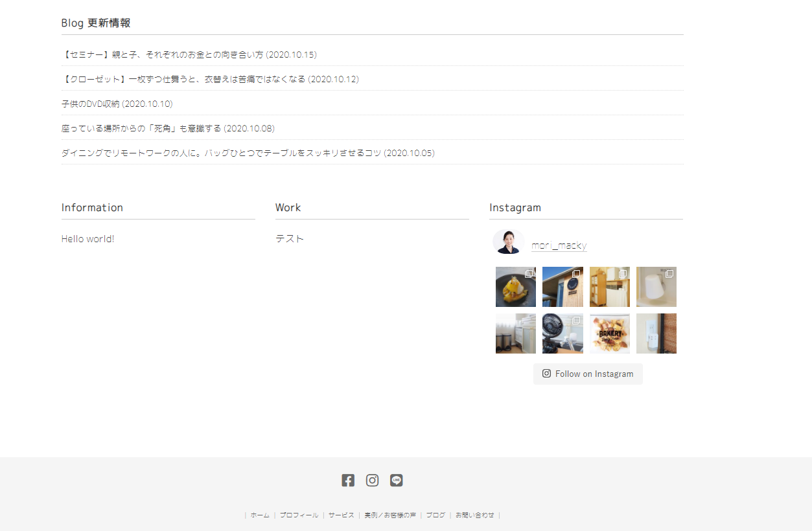Image resolution: width=812 pixels, height=531 pixels.
Task: Click the Blog 更新情報 heading
Action: click(x=96, y=23)
